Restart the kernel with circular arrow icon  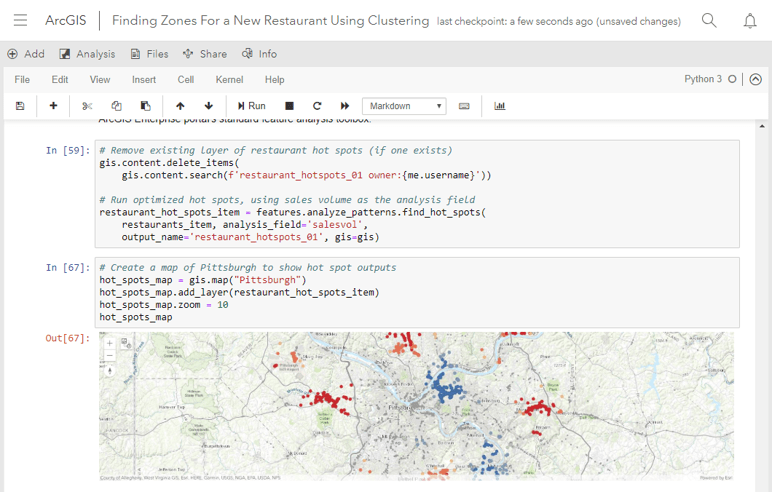tap(317, 106)
